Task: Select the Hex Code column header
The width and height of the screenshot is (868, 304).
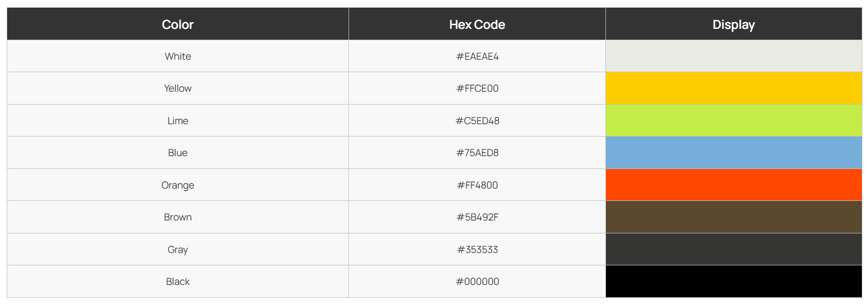Action: coord(477,24)
